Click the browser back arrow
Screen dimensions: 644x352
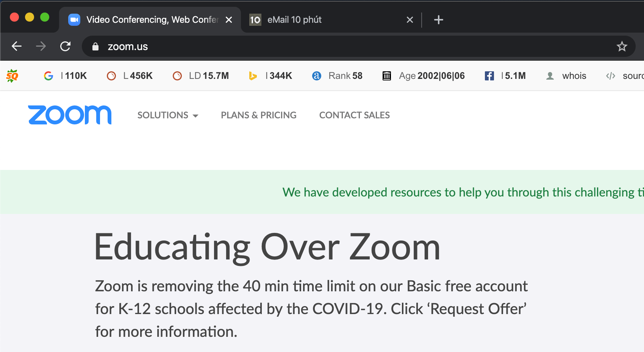(x=17, y=46)
